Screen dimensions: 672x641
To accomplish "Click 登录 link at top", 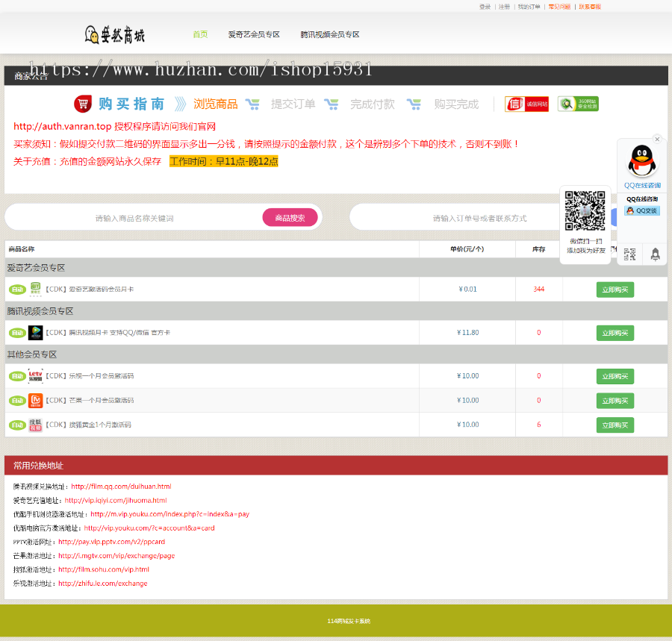I will [485, 7].
